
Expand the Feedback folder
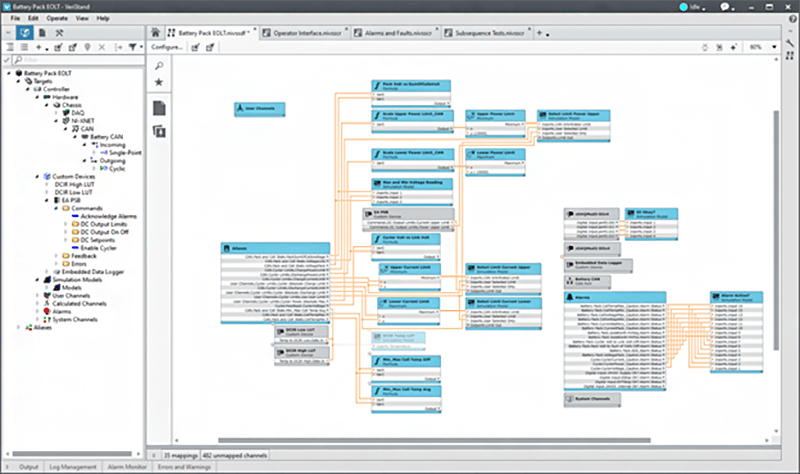(56, 256)
